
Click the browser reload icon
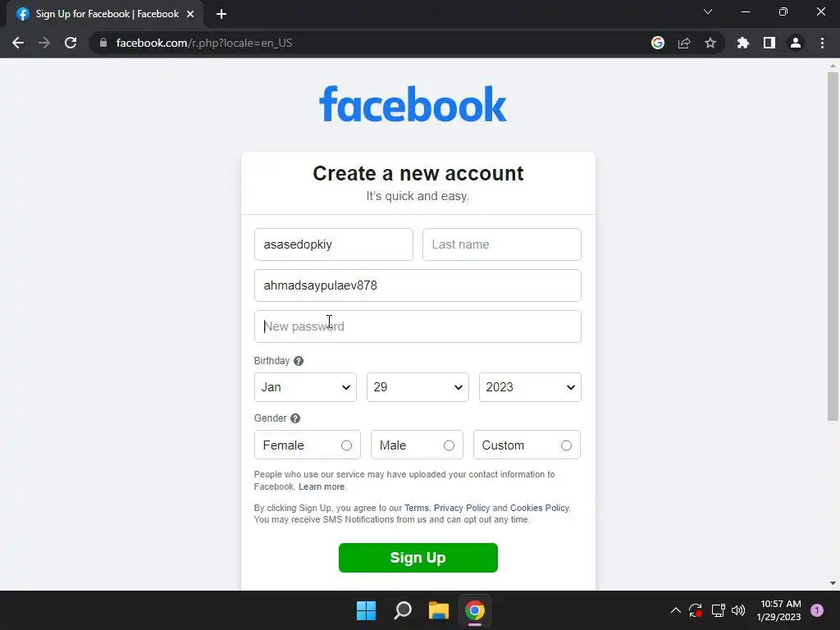tap(71, 43)
